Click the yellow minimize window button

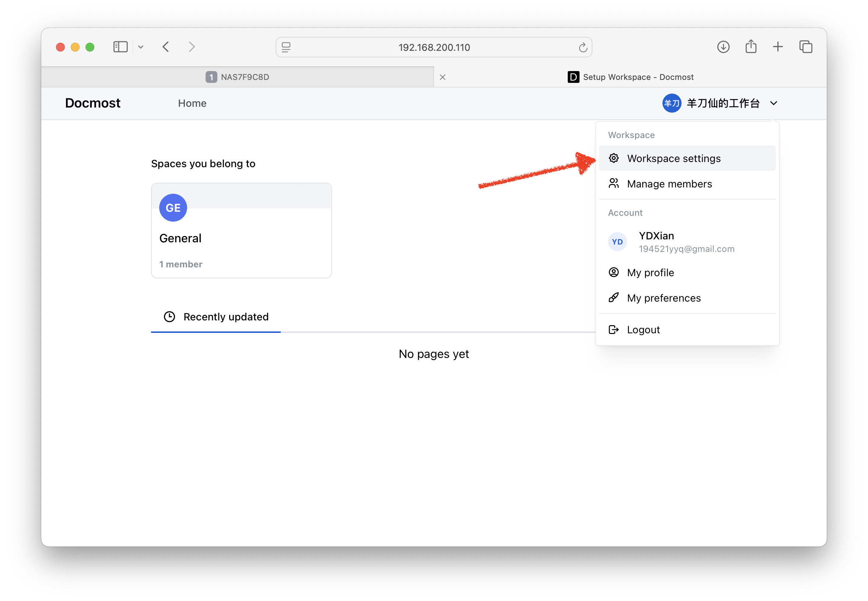click(75, 47)
